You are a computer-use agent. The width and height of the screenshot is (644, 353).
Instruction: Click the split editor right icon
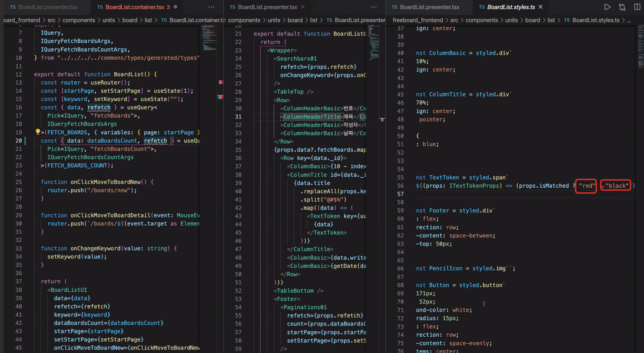pyautogui.click(x=637, y=7)
